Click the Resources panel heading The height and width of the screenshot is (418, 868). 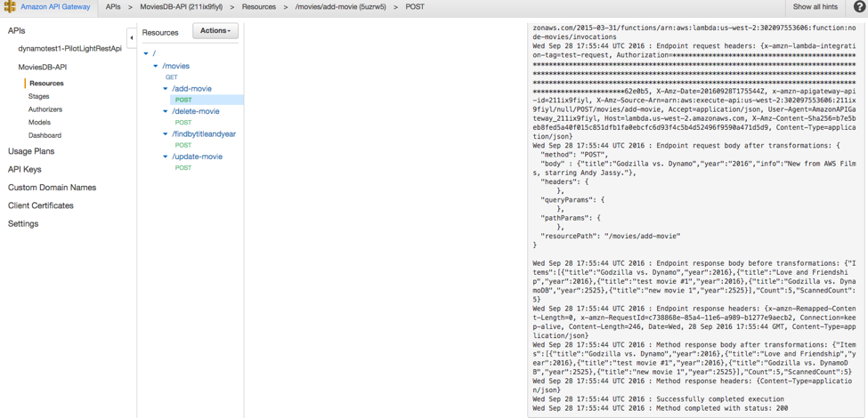[160, 33]
